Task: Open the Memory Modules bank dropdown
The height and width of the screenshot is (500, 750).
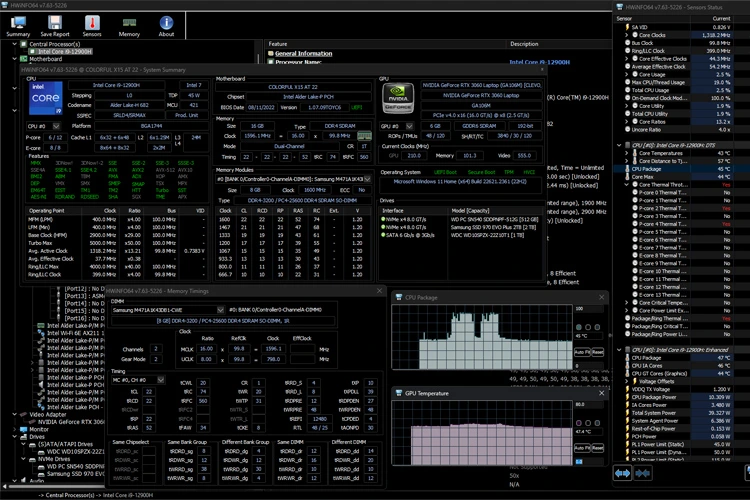Action: [x=367, y=179]
